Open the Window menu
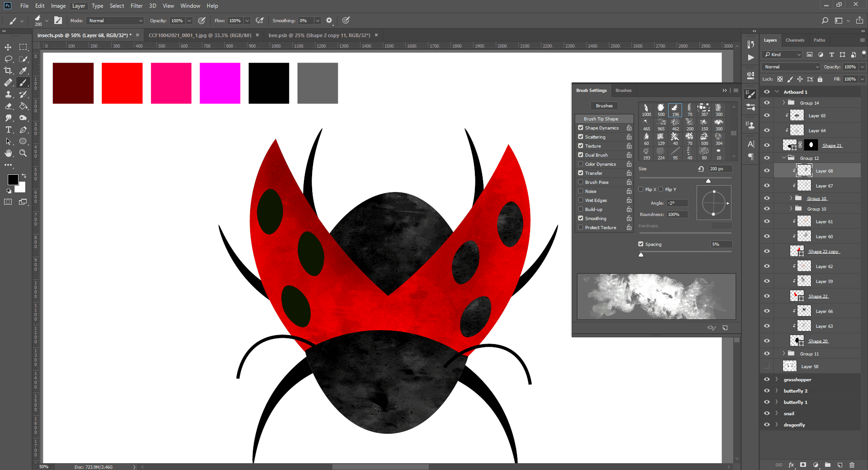The image size is (868, 470). 190,6
